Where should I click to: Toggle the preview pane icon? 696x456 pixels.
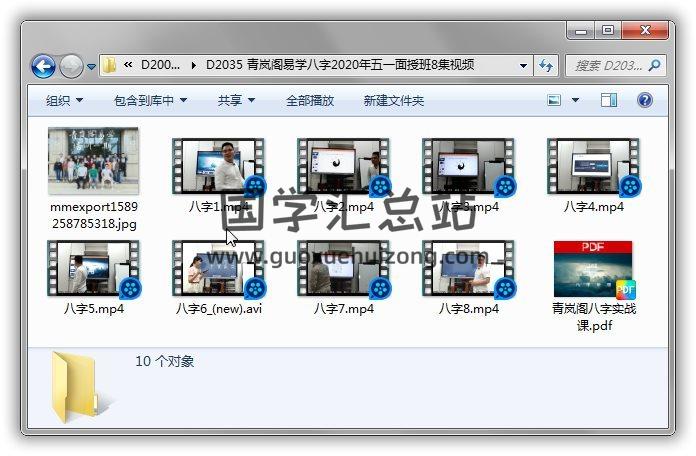[x=609, y=101]
